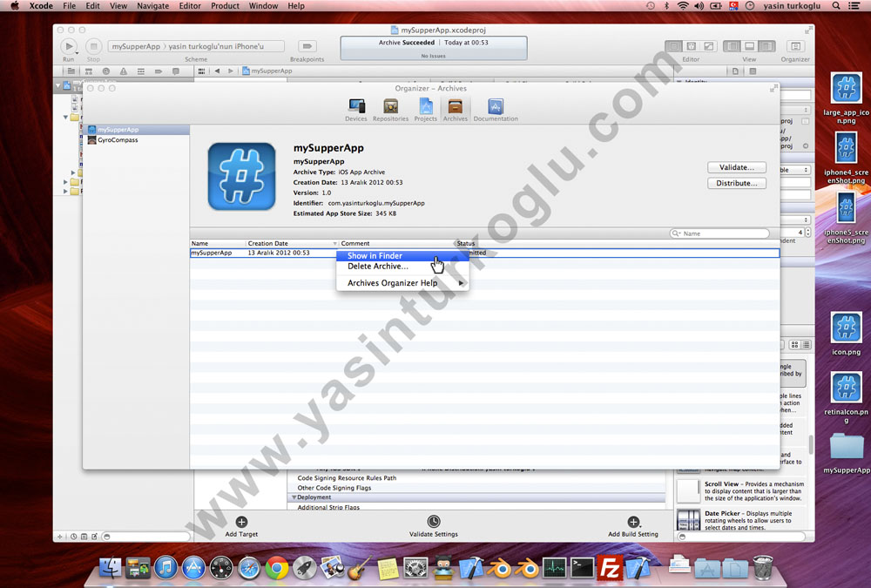This screenshot has height=588, width=871.
Task: Toggle the Navigator pane view button
Action: pyautogui.click(x=732, y=47)
